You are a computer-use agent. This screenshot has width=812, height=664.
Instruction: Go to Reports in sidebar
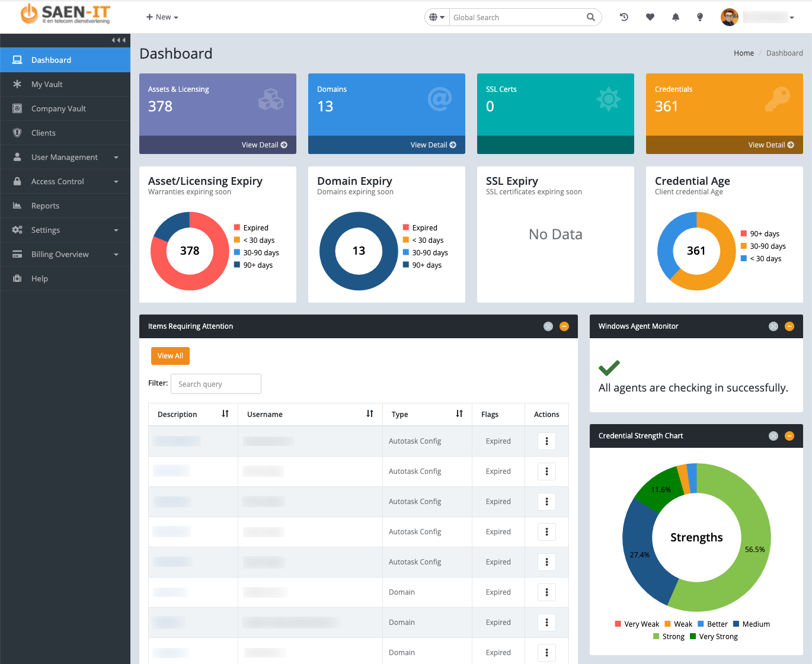click(x=45, y=206)
